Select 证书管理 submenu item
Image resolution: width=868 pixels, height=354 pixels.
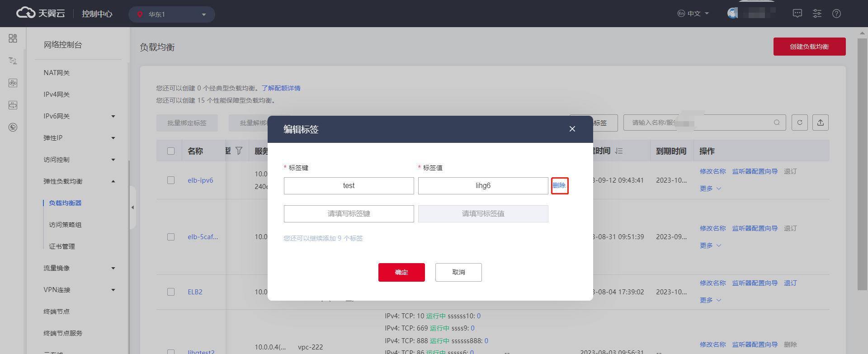click(62, 246)
